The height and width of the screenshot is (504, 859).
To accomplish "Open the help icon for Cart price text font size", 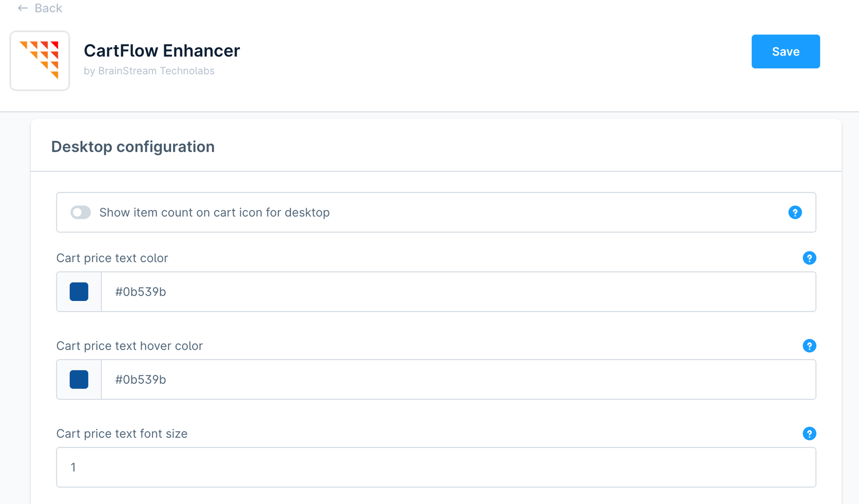I will point(809,433).
